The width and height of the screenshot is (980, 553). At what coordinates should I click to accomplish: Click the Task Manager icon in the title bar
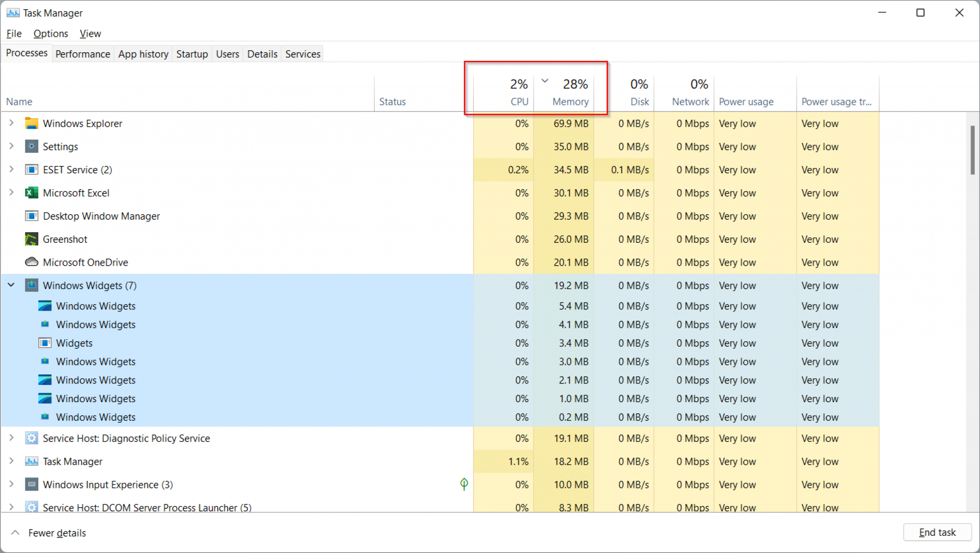12,12
